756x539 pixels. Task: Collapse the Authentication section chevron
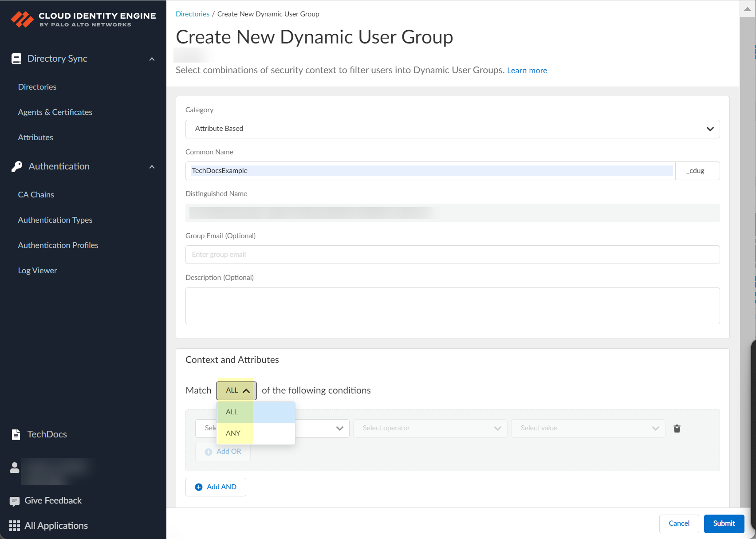(x=152, y=167)
